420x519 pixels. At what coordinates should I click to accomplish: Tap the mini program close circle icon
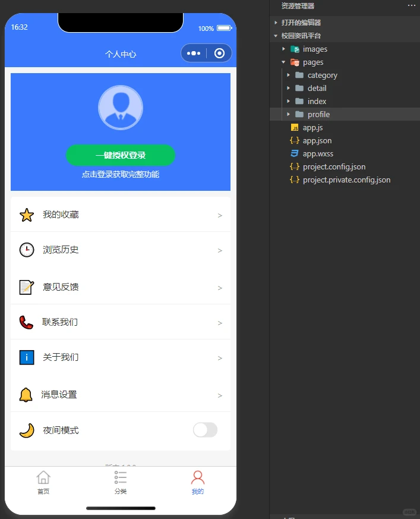219,53
